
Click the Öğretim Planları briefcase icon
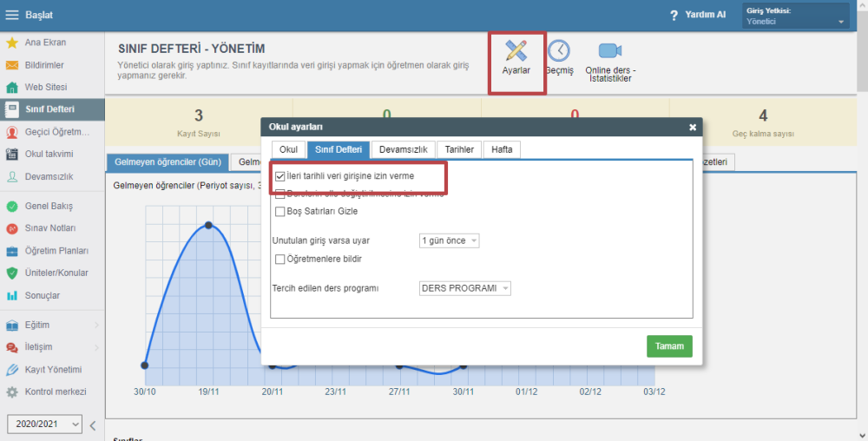pos(11,251)
